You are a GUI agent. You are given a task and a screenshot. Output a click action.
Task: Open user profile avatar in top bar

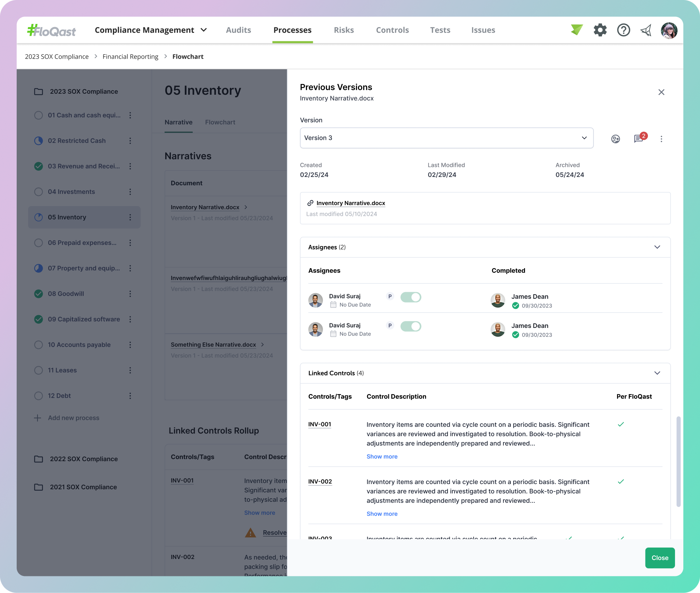pos(669,31)
